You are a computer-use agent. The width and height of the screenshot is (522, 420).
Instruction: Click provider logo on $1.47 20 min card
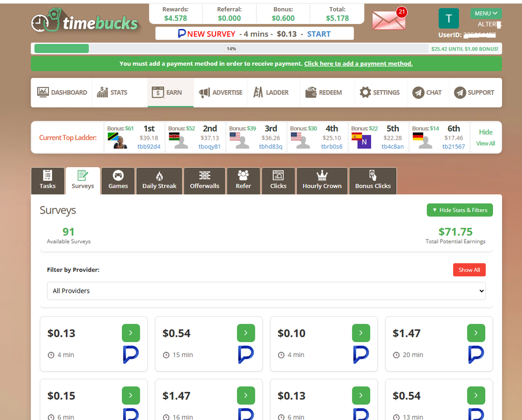[x=476, y=355]
